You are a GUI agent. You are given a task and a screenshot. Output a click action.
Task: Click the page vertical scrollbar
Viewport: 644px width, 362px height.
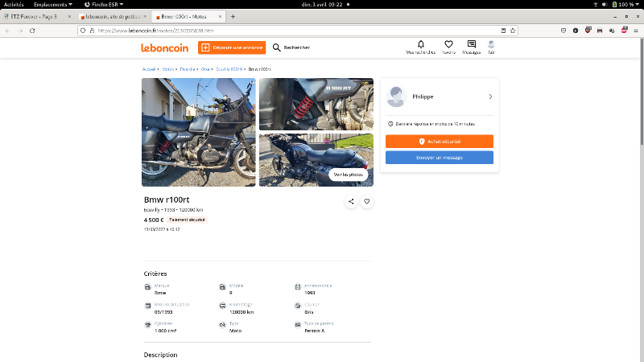click(642, 91)
